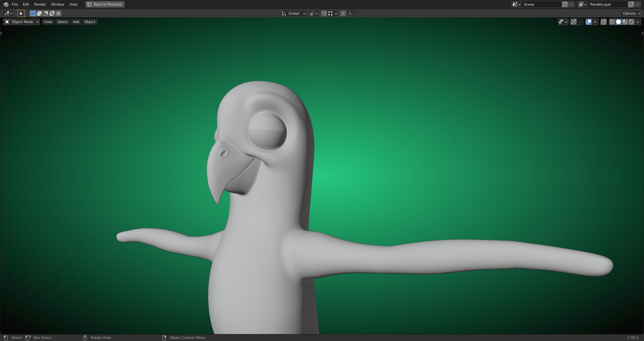Expand the Options dropdown
The width and height of the screenshot is (644, 341).
pos(631,13)
